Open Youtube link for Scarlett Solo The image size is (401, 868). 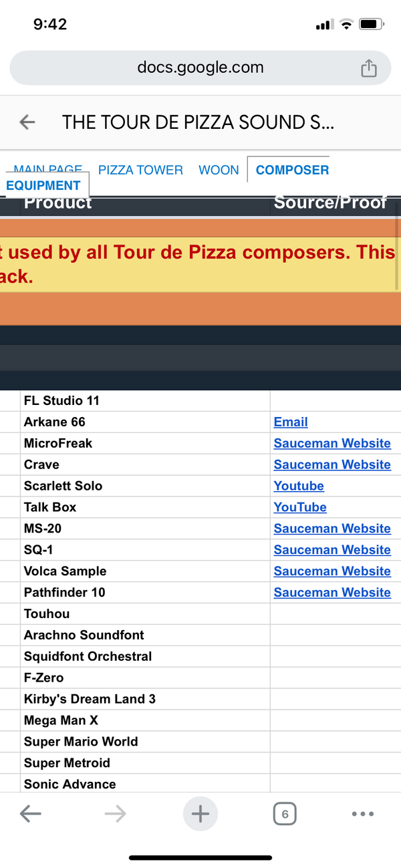pyautogui.click(x=299, y=486)
